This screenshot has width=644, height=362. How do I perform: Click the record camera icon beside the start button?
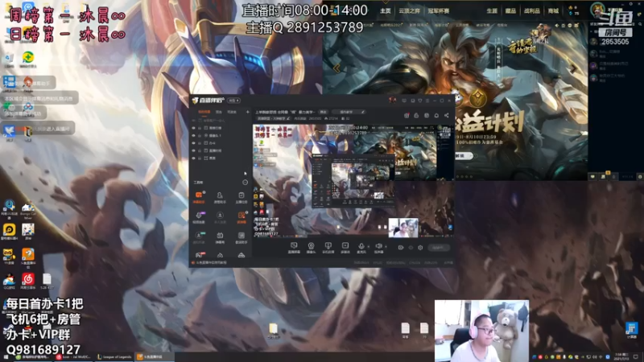click(401, 248)
